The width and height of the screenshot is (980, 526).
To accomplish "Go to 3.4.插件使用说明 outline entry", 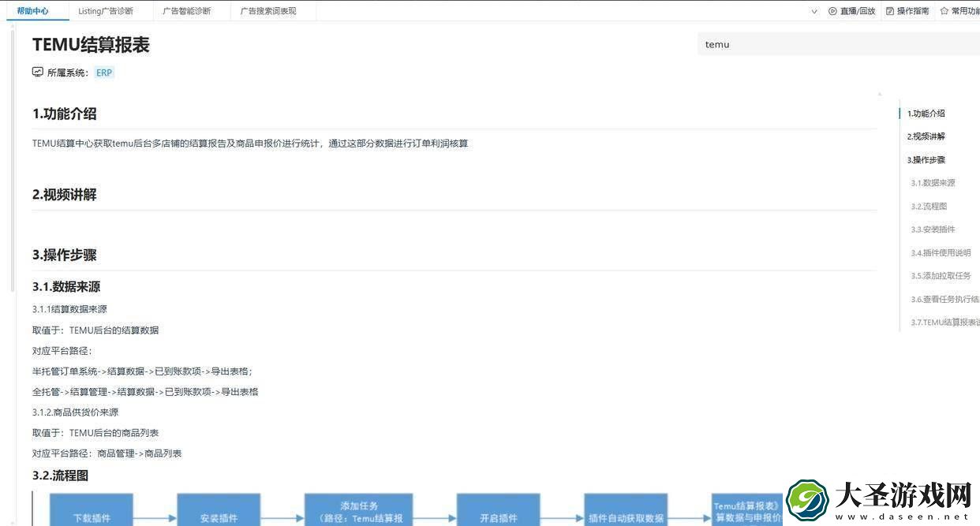I will tap(941, 253).
